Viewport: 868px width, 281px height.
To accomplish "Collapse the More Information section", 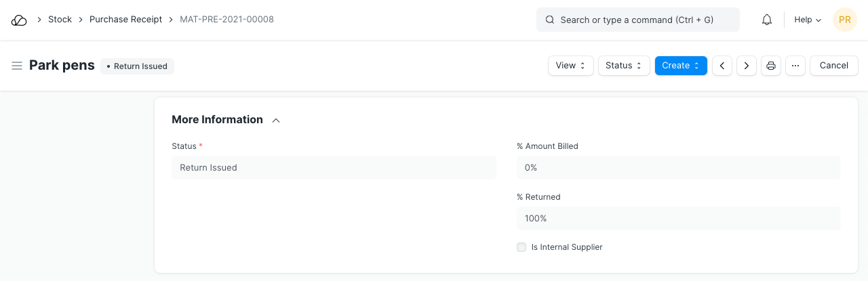I will pos(276,121).
